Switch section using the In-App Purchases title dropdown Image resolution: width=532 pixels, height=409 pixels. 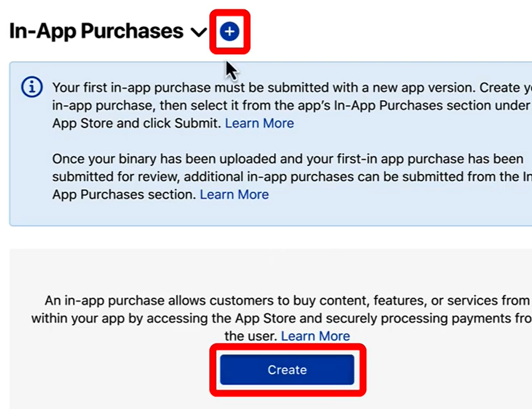pos(199,33)
